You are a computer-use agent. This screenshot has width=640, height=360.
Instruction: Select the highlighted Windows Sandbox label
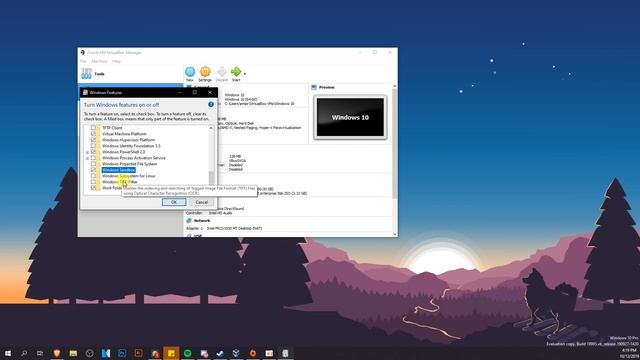[x=118, y=170]
